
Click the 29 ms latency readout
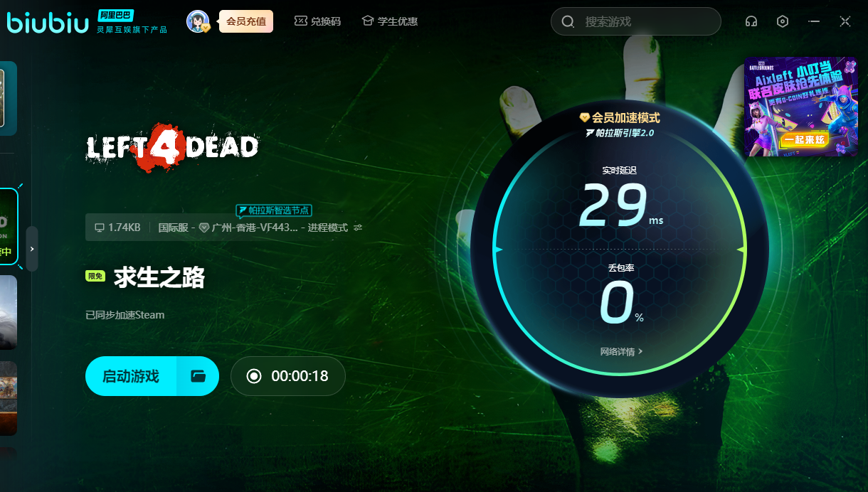click(x=620, y=205)
